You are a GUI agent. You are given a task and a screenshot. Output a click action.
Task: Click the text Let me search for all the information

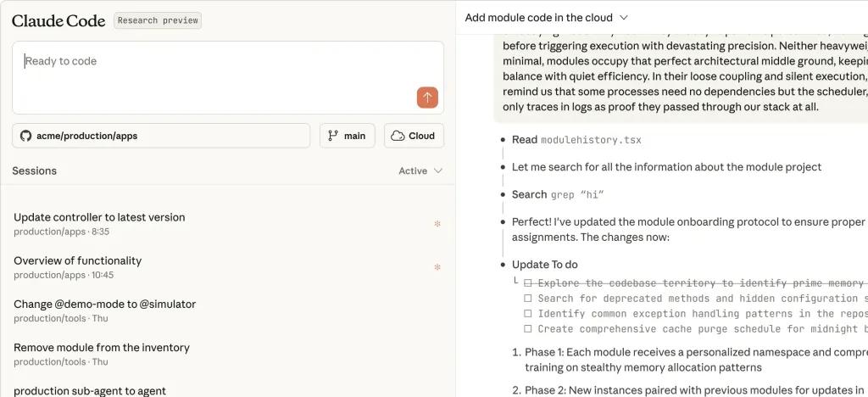[x=666, y=167]
